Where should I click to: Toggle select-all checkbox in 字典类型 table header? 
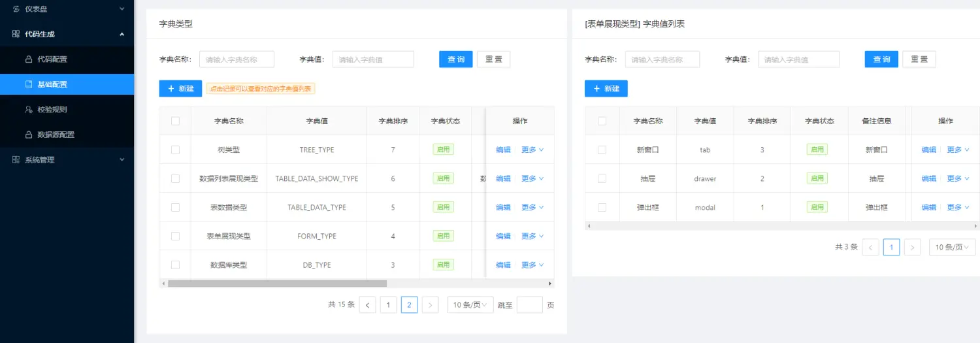coord(175,121)
